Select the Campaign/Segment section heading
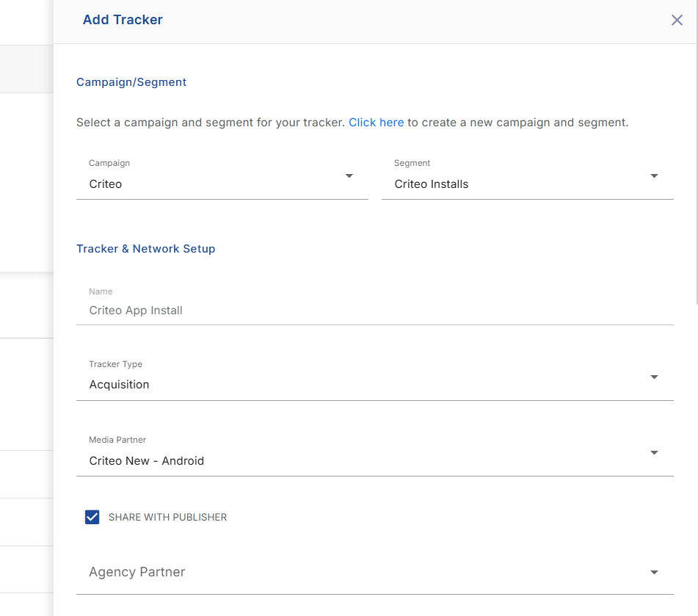Viewport: 698px width, 616px height. point(131,82)
